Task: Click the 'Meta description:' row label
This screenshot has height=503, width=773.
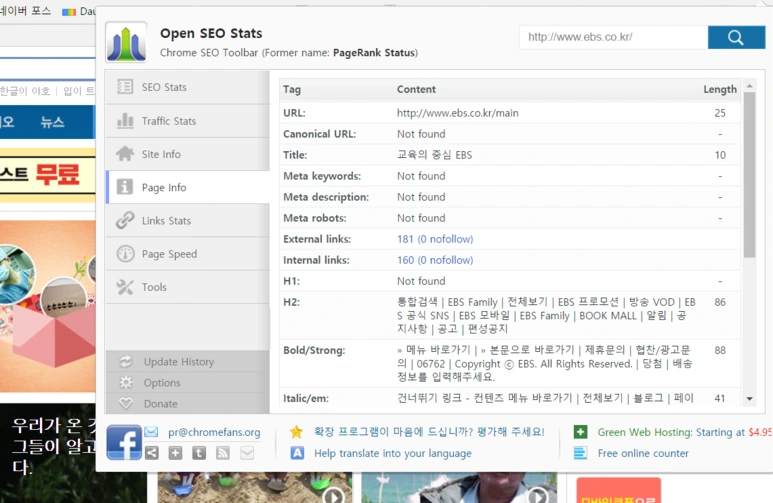Action: pyautogui.click(x=326, y=197)
